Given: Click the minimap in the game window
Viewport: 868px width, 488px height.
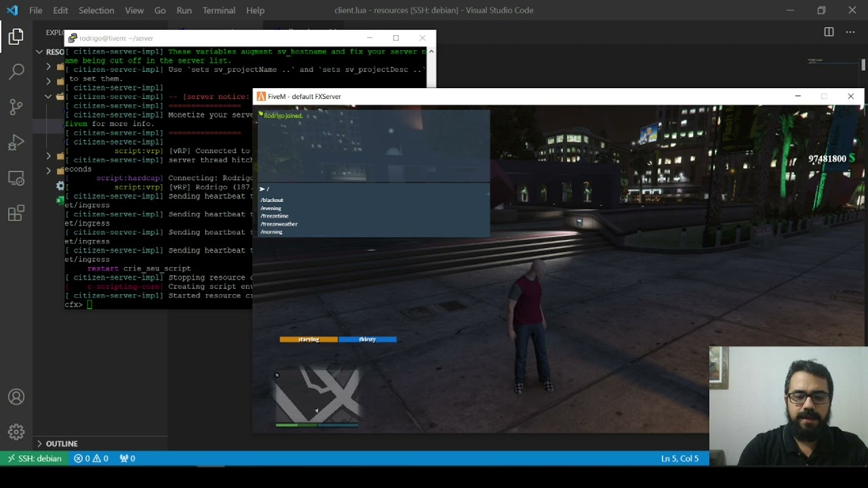Looking at the screenshot, I should tap(317, 395).
